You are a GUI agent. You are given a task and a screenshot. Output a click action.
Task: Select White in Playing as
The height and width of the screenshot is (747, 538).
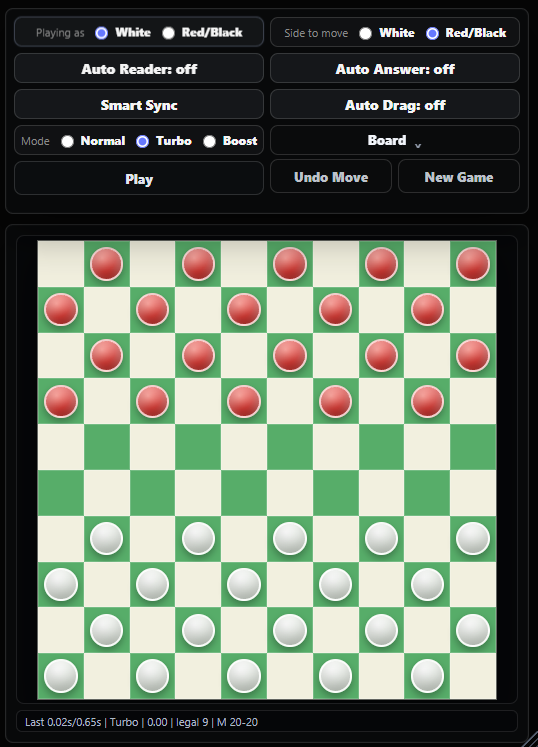click(x=102, y=33)
